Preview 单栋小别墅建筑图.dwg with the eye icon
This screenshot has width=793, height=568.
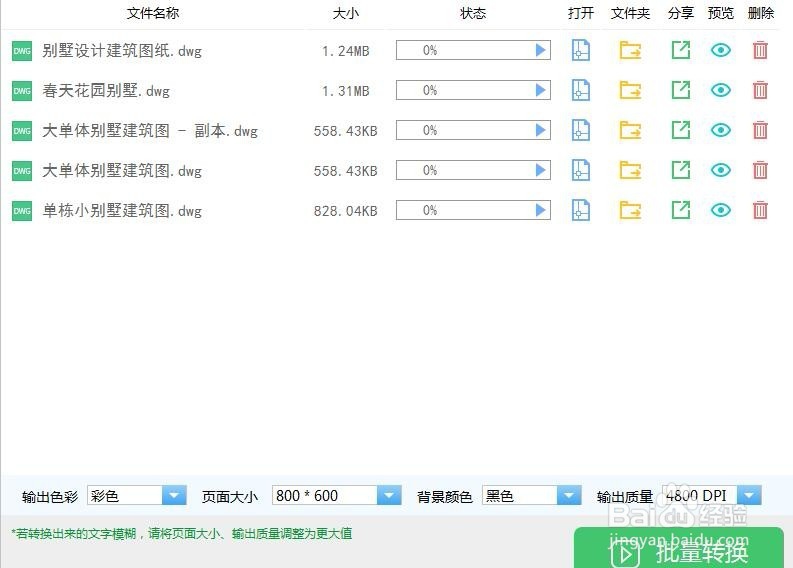click(x=721, y=210)
